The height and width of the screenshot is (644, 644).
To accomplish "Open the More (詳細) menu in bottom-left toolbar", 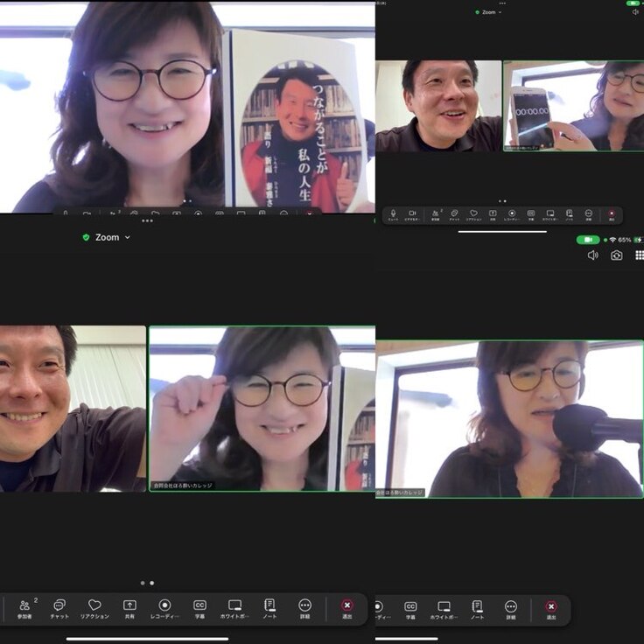I will [x=304, y=606].
